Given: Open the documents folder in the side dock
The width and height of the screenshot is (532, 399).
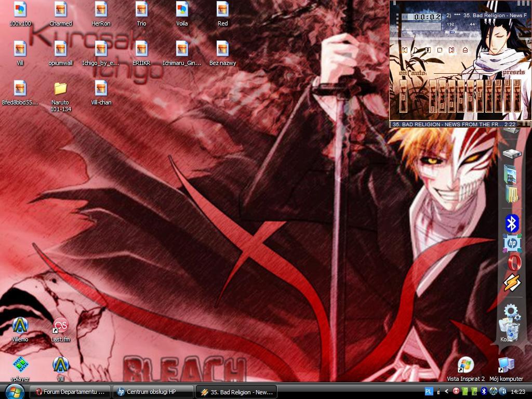Looking at the screenshot, I should pyautogui.click(x=512, y=194).
